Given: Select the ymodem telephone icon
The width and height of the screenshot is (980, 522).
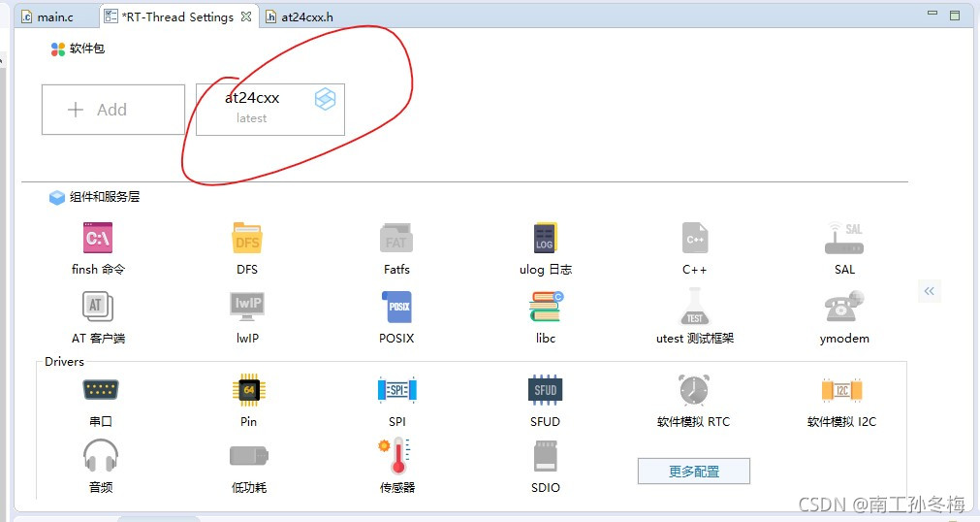Looking at the screenshot, I should (x=843, y=307).
